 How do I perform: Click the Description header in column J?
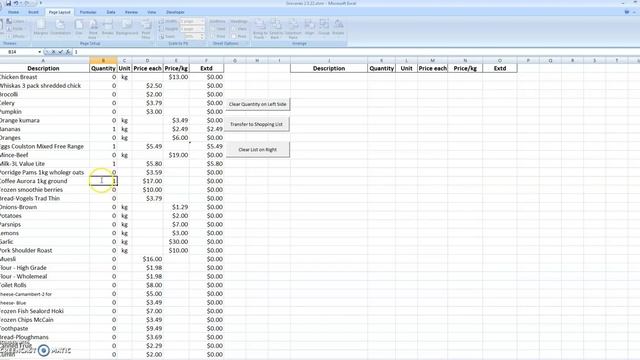click(x=329, y=68)
